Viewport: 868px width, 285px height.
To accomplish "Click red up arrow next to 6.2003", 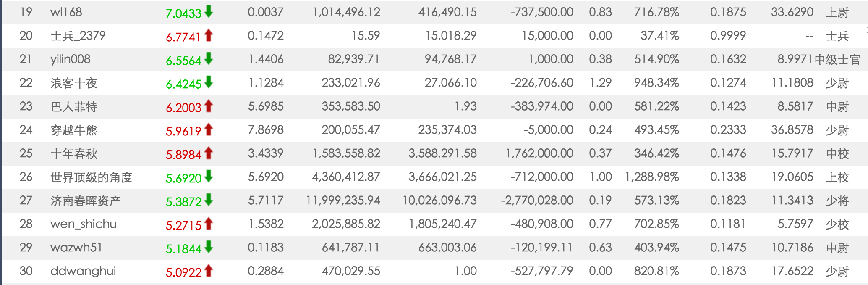I will click(209, 106).
